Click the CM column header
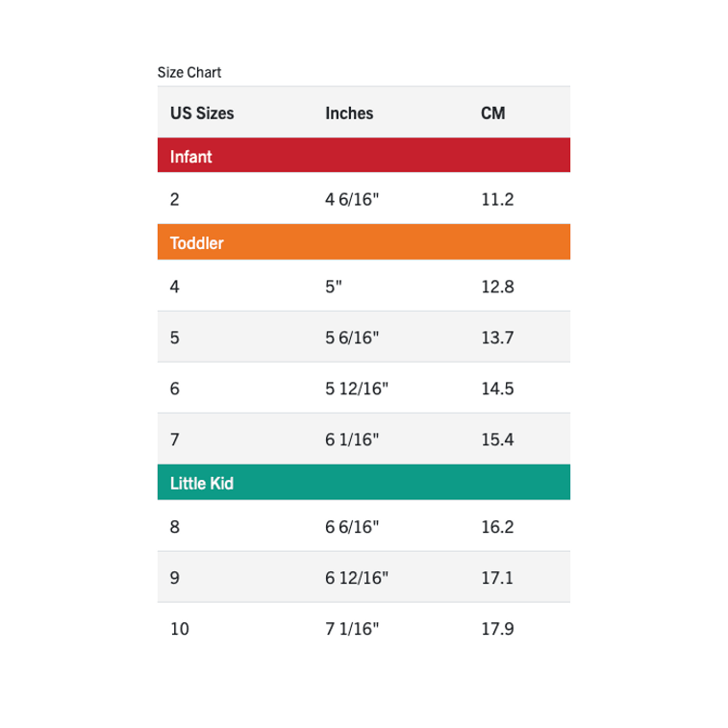 pyautogui.click(x=492, y=113)
